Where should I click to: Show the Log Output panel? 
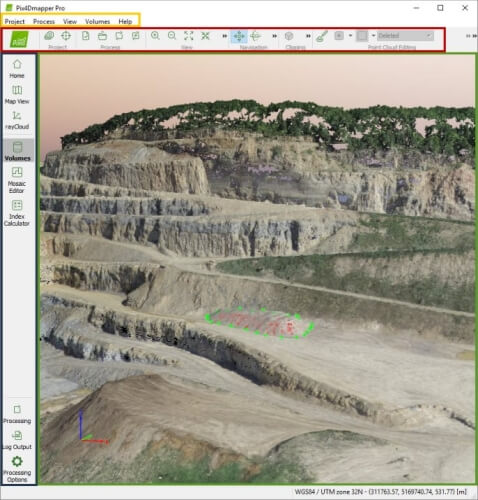coord(17,440)
